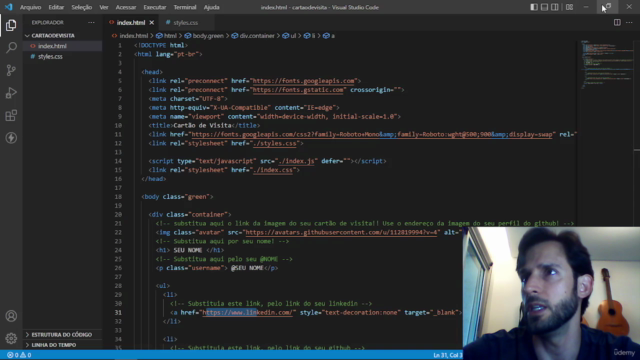Open the Editar menu

click(56, 7)
